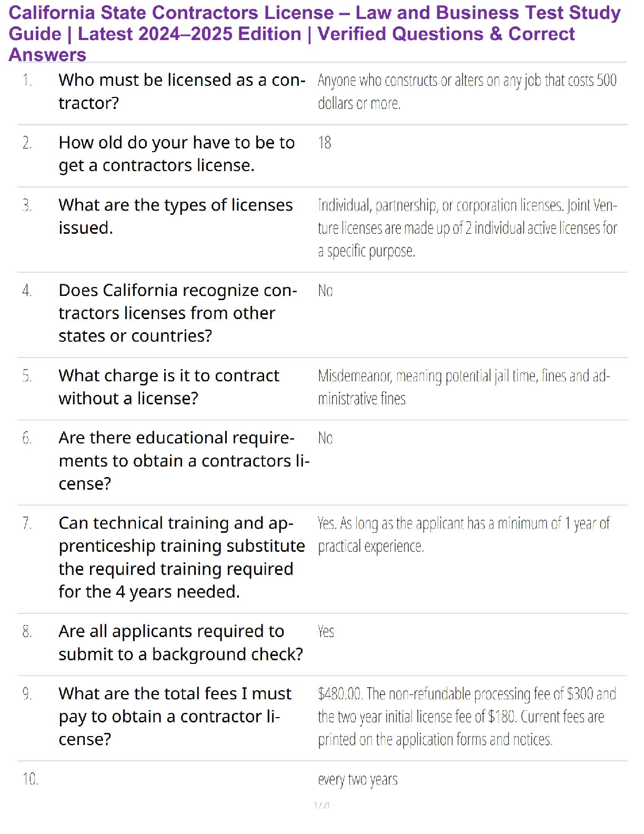Select question 9 about total fees
Image resolution: width=644 pixels, height=834 pixels.
175,717
